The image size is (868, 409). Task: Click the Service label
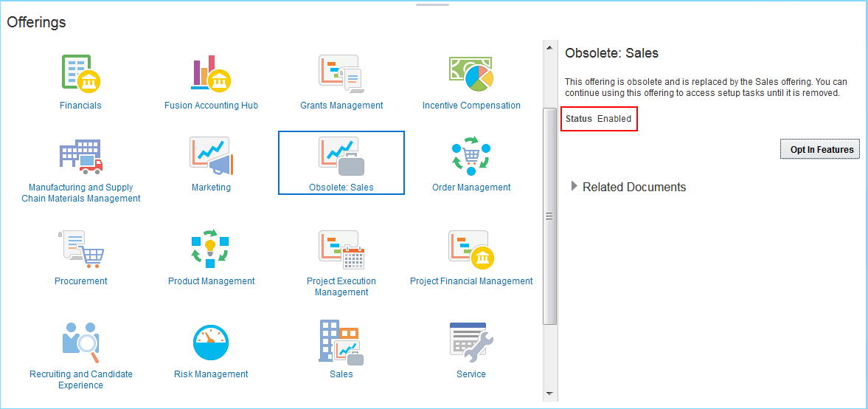coord(471,374)
